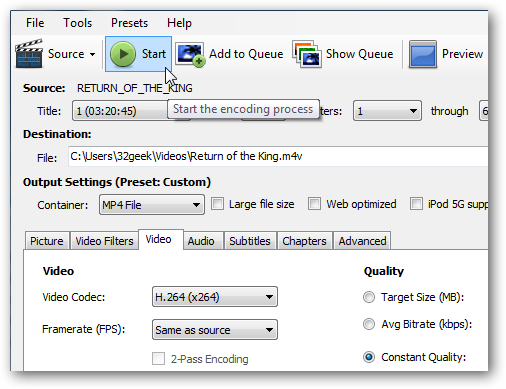
Task: Click the green Start play icon
Action: click(123, 54)
